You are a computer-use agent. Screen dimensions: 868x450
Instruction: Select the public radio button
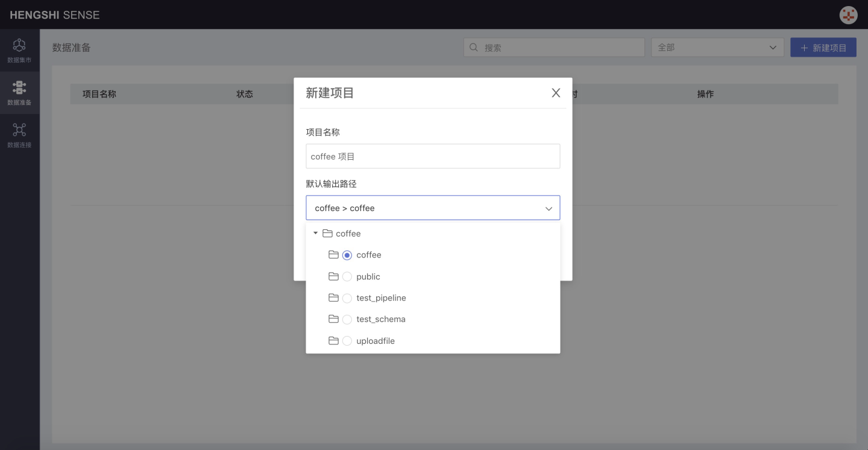[x=347, y=277]
